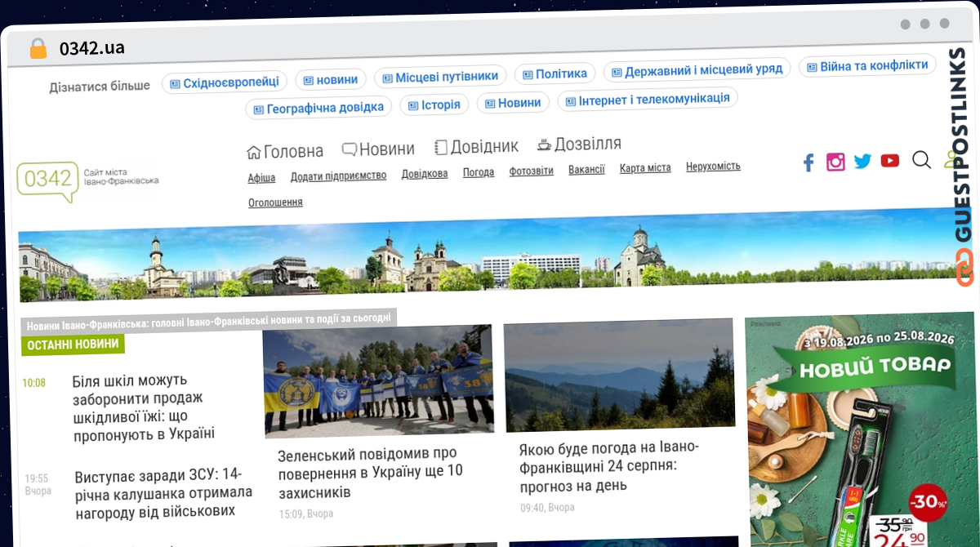Image resolution: width=980 pixels, height=547 pixels.
Task: Open the Facebook page icon
Action: (808, 162)
